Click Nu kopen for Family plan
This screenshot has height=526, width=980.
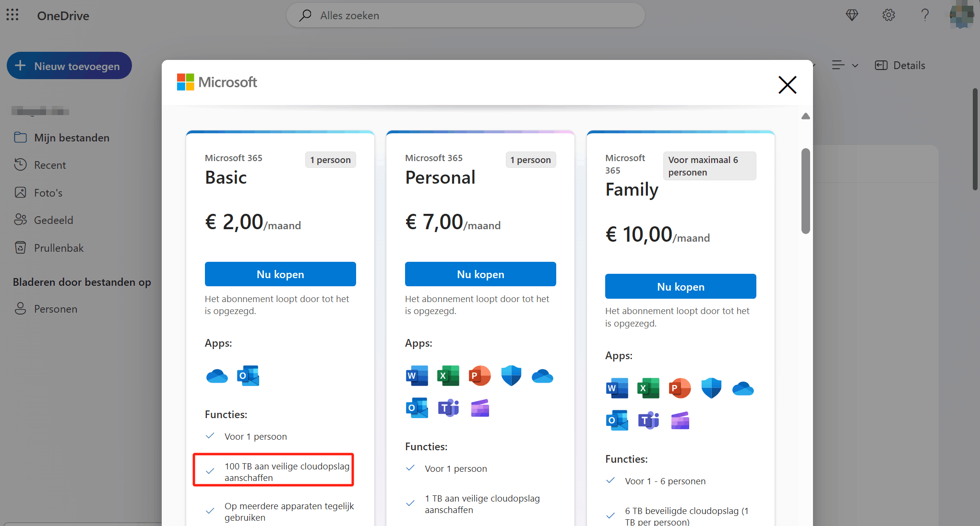tap(681, 287)
